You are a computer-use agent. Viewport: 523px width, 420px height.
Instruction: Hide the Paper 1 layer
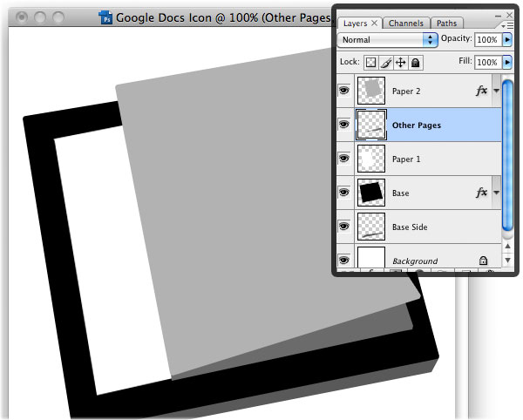pyautogui.click(x=344, y=159)
